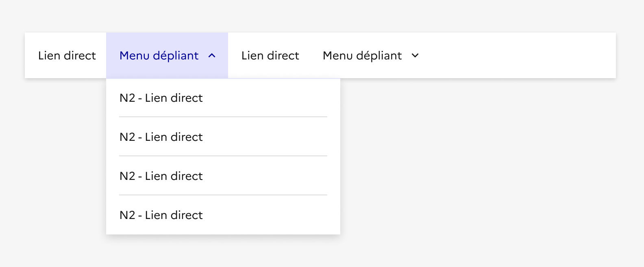Click blank space right of first submenu link text
Viewport: 644px width, 267px height.
click(x=276, y=98)
